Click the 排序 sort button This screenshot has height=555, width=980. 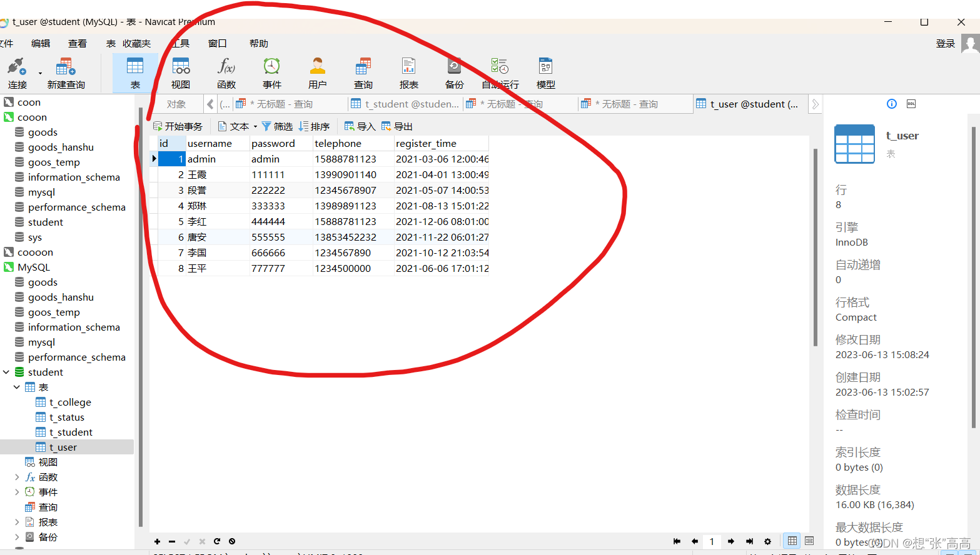[x=314, y=126]
